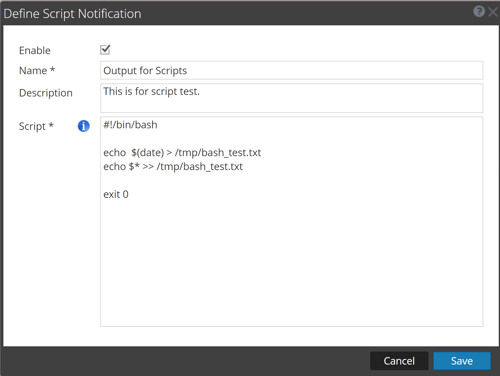Screen dimensions: 500x376
Task: Click blank line above exit 0
Action: point(291,180)
